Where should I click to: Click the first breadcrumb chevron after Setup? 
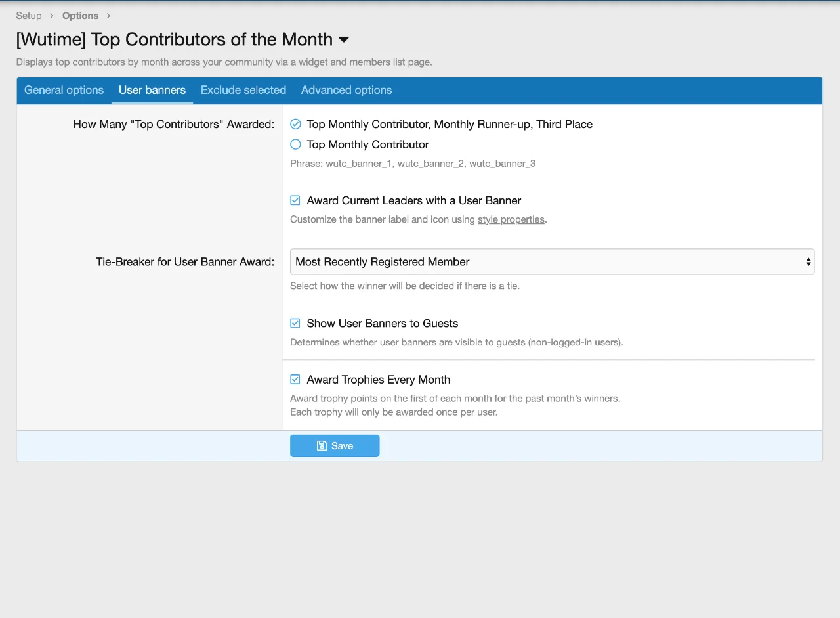pos(52,16)
